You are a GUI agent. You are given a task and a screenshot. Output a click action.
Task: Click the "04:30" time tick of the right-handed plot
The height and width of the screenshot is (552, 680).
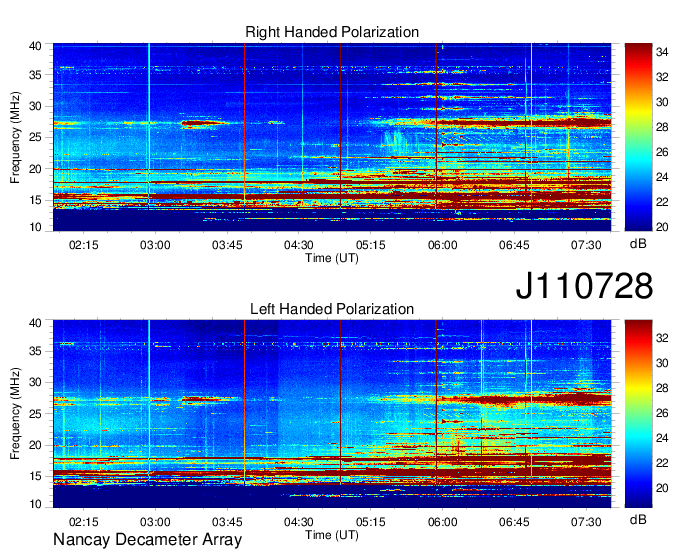[x=299, y=245]
